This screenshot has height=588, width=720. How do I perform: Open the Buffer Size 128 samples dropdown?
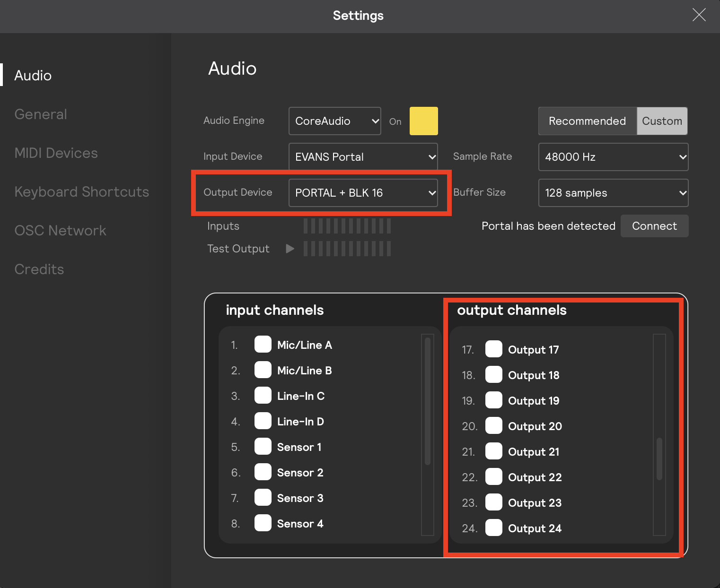(x=613, y=193)
